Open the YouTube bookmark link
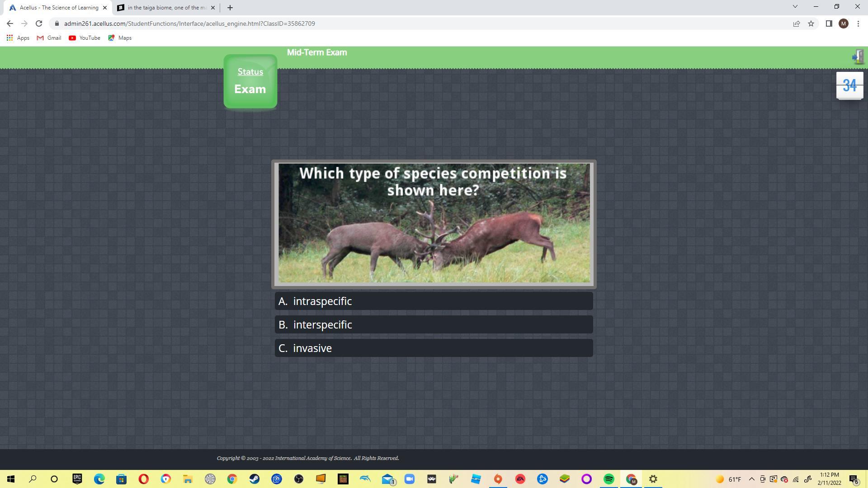Screen dimensions: 868x488 click(85, 38)
